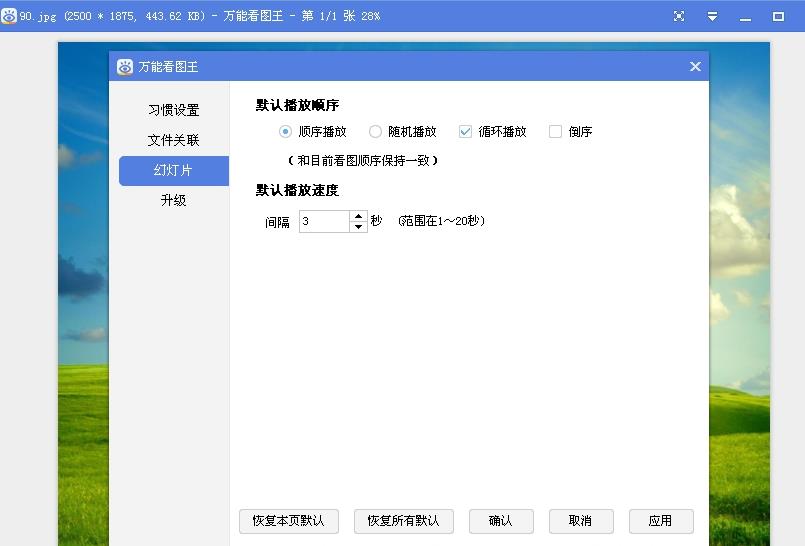Image resolution: width=805 pixels, height=546 pixels.
Task: Click the app icon in main title bar
Action: click(x=9, y=16)
